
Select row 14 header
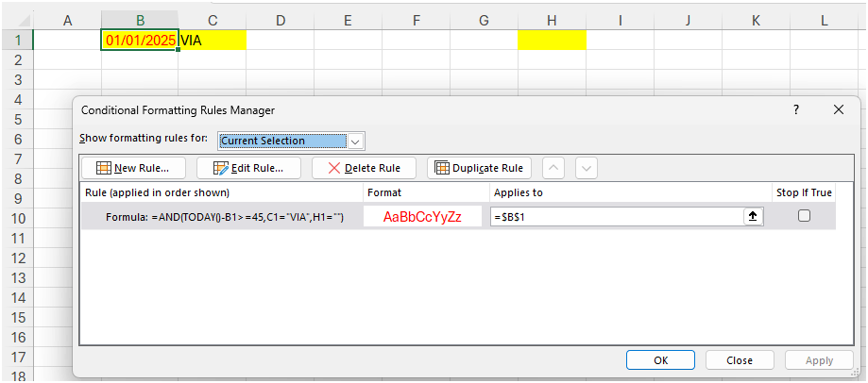[17, 297]
